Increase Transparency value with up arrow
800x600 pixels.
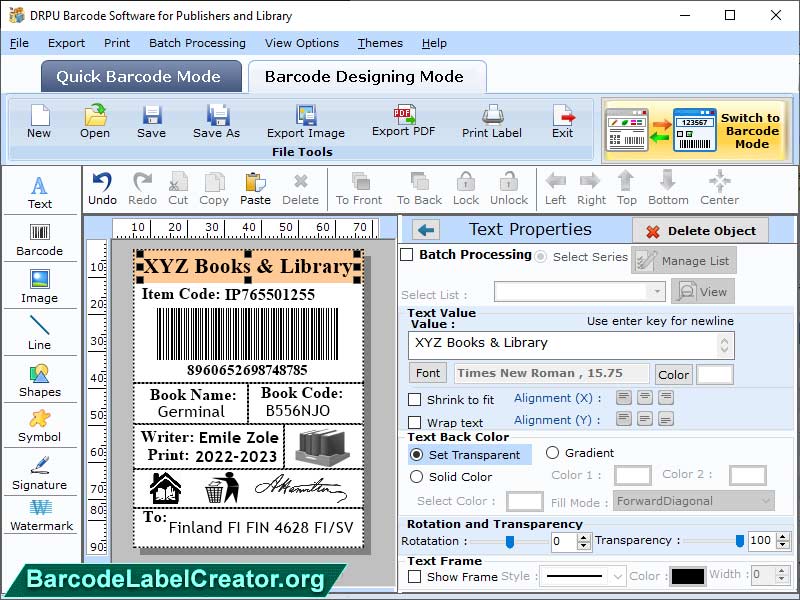[783, 537]
